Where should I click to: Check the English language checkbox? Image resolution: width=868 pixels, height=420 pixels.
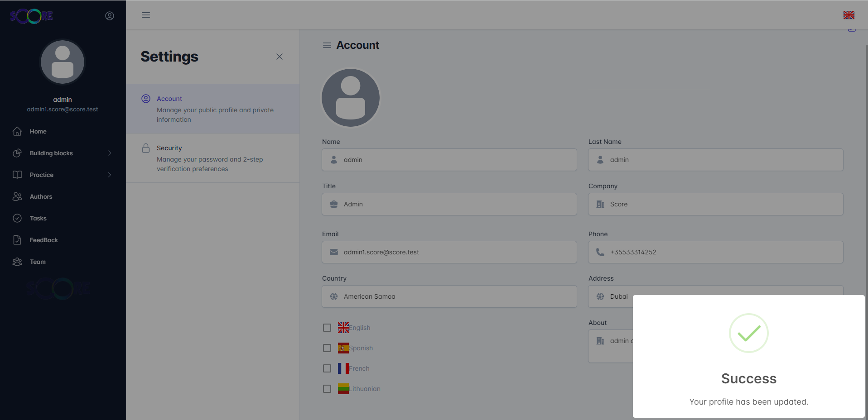327,328
